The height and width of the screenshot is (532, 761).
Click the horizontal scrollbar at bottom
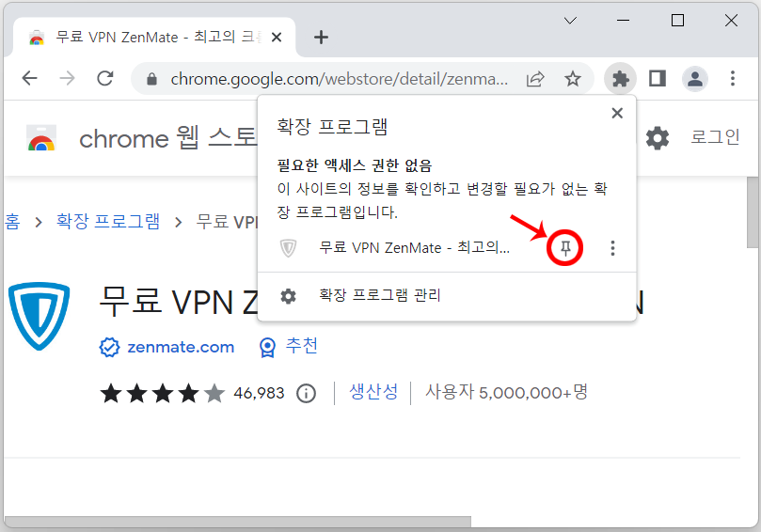pyautogui.click(x=237, y=522)
